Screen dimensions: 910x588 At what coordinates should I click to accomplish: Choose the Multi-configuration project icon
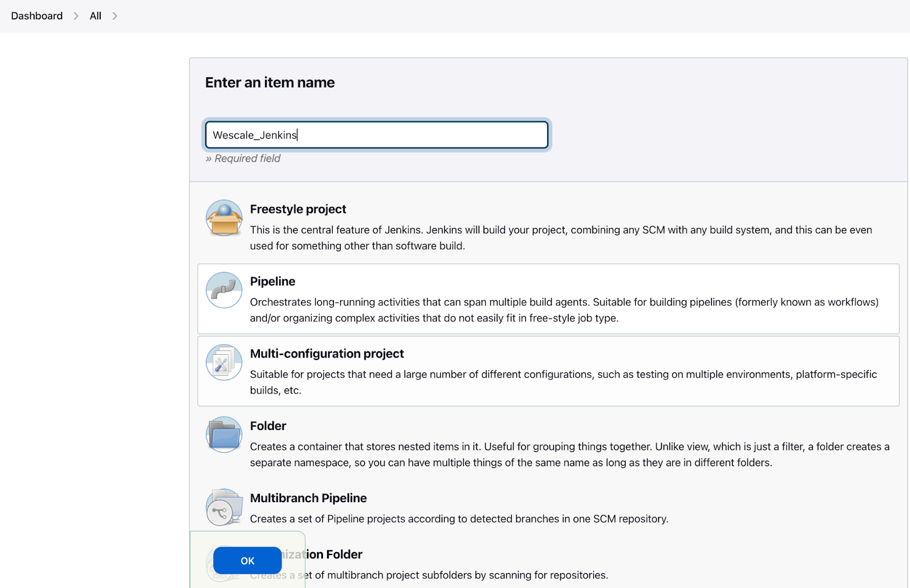click(x=224, y=362)
